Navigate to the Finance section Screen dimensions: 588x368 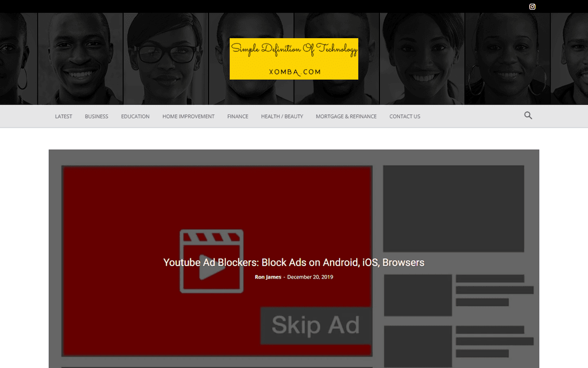tap(238, 117)
